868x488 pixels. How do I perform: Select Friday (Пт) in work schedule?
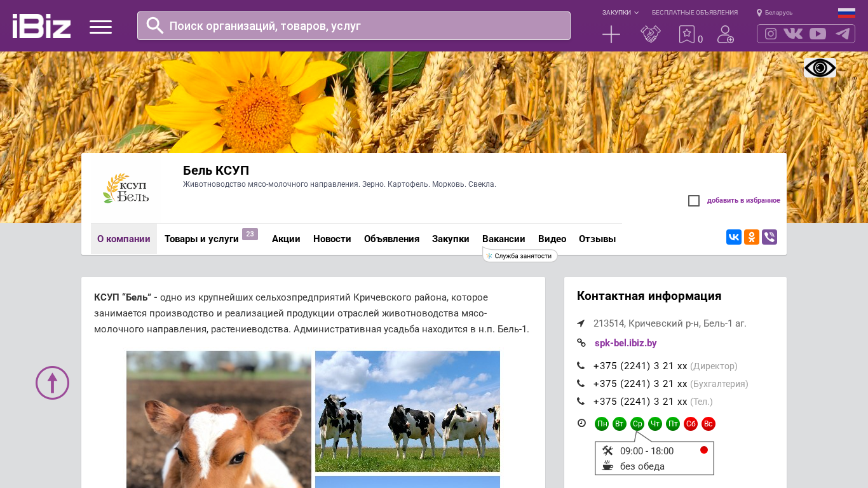(x=673, y=424)
